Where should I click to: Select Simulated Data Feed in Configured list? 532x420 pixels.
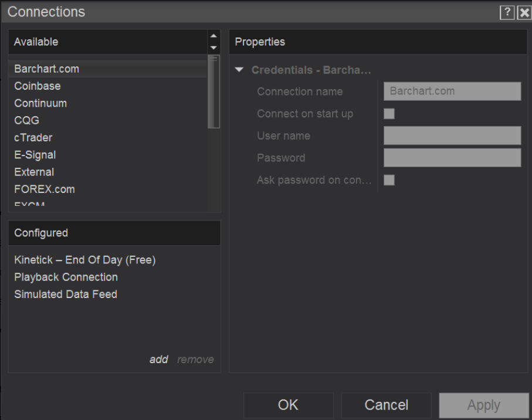(x=66, y=294)
